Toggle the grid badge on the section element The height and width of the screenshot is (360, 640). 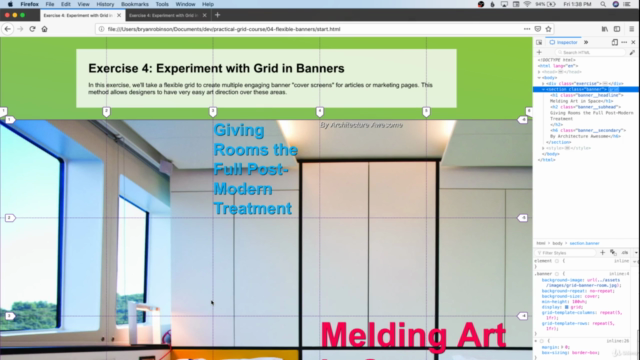coord(614,89)
